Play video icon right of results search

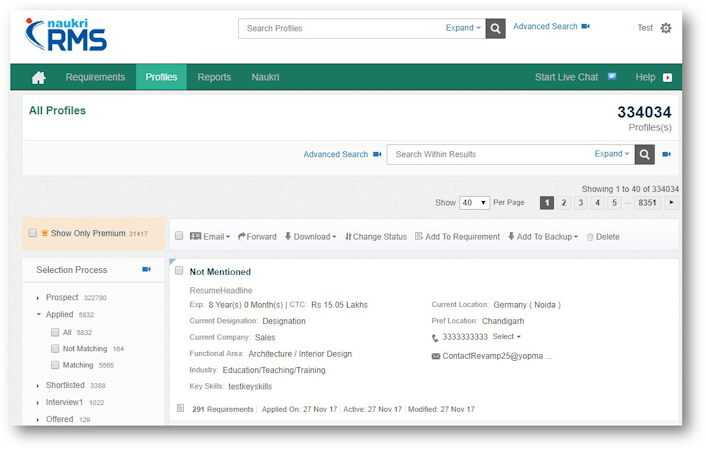pos(666,155)
